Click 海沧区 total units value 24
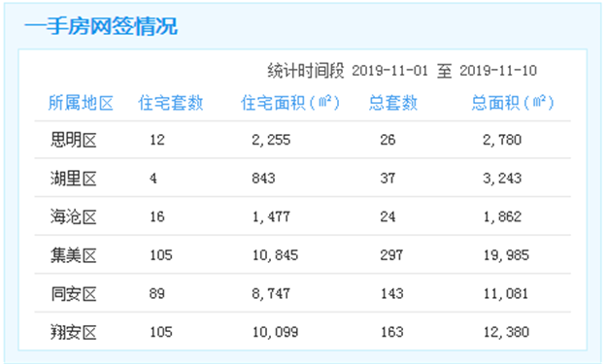 click(x=388, y=216)
